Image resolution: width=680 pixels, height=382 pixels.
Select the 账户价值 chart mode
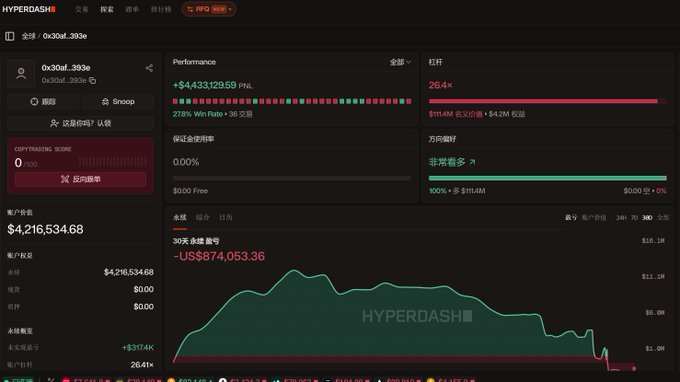[594, 217]
